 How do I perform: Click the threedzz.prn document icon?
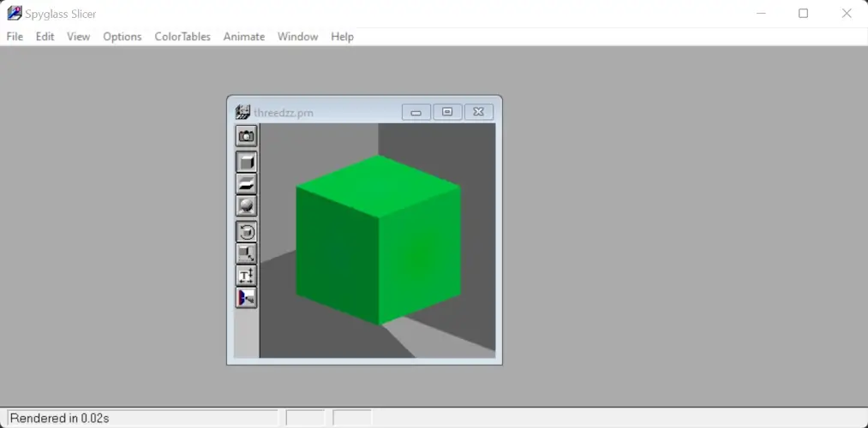tap(242, 112)
